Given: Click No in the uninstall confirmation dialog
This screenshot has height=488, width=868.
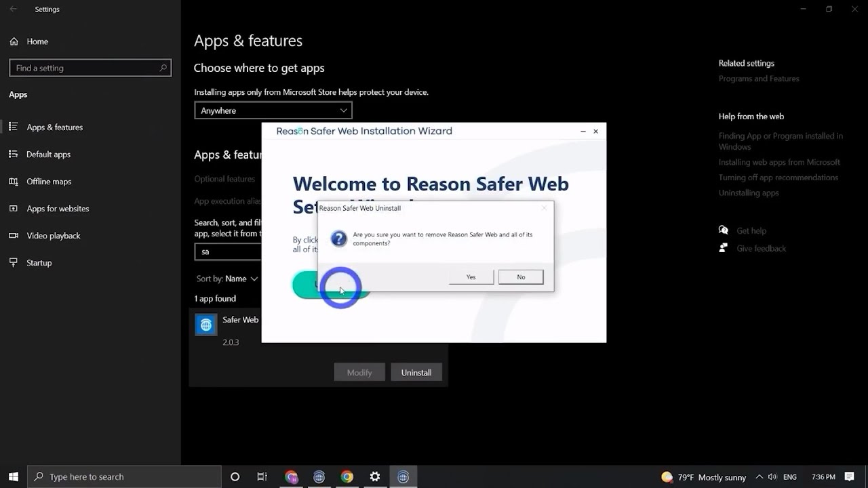Looking at the screenshot, I should click(521, 277).
